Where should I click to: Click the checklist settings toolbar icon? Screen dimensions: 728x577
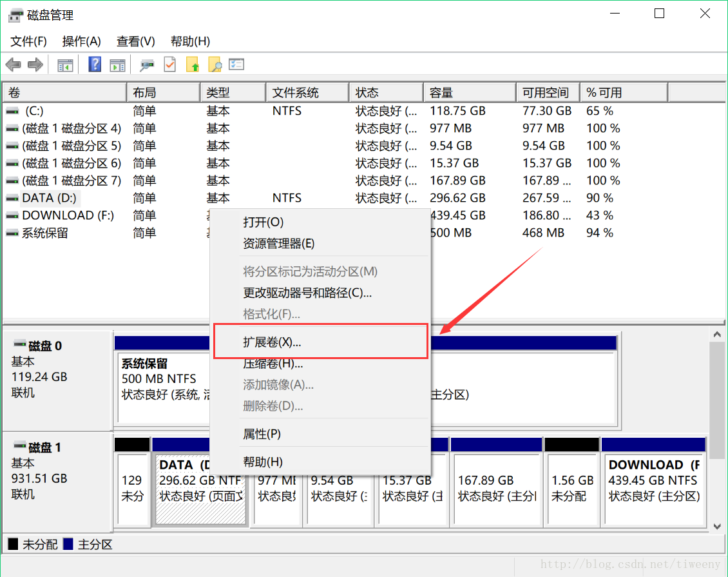[236, 64]
